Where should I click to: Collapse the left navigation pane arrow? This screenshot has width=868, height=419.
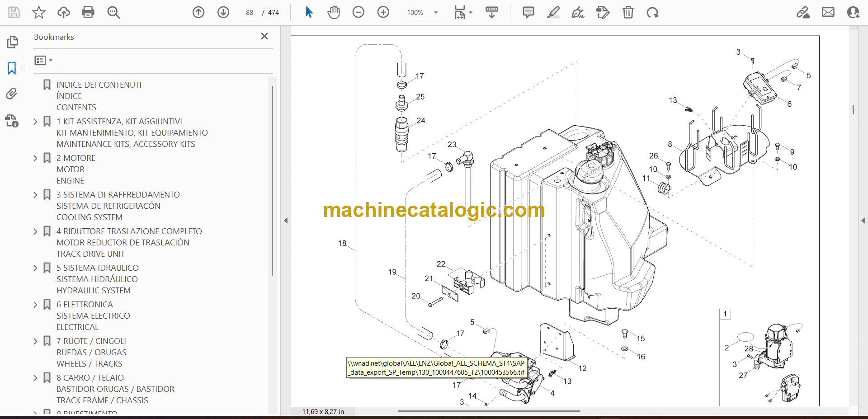[x=286, y=221]
